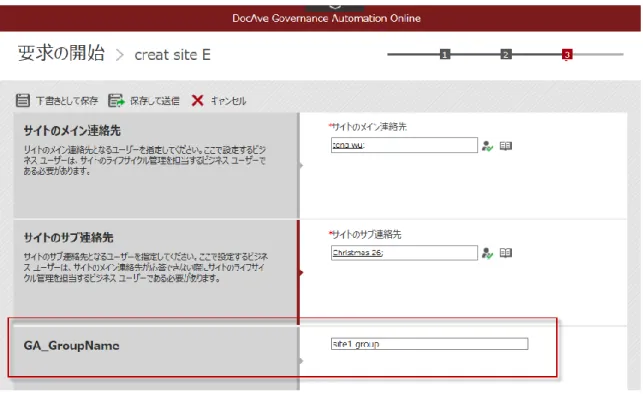
Task: Click GA_GroupName text field
Action: [429, 344]
